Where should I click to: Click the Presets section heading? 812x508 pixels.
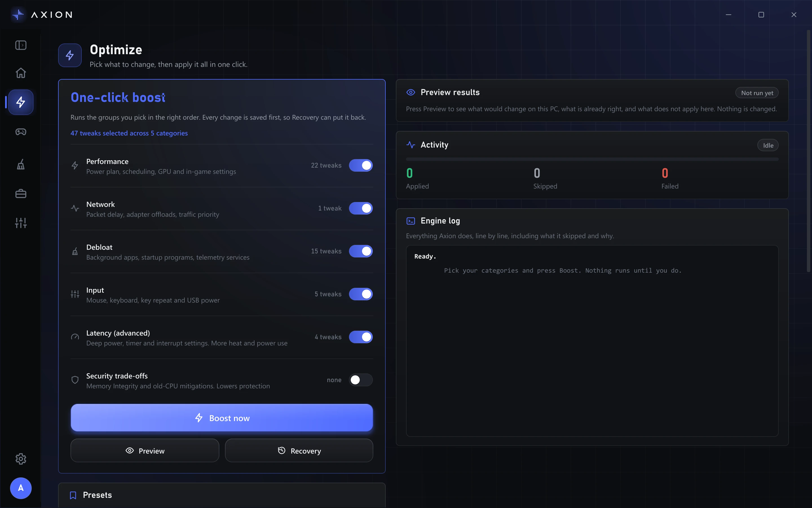pyautogui.click(x=97, y=495)
